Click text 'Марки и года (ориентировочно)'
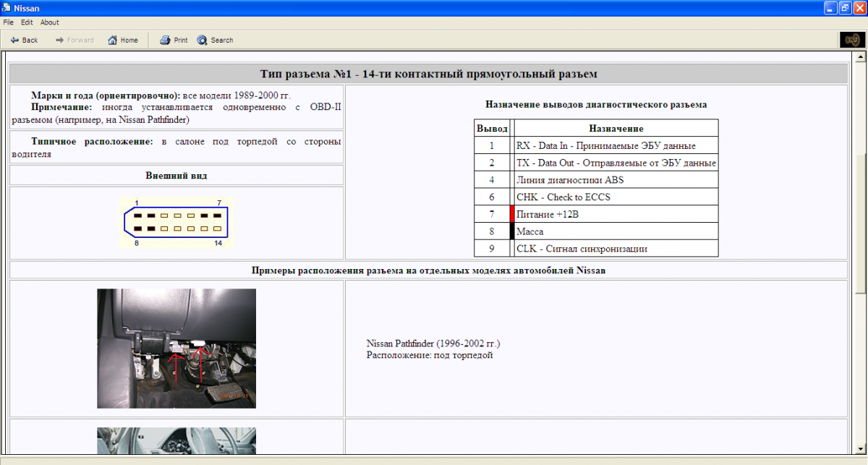 [x=106, y=95]
